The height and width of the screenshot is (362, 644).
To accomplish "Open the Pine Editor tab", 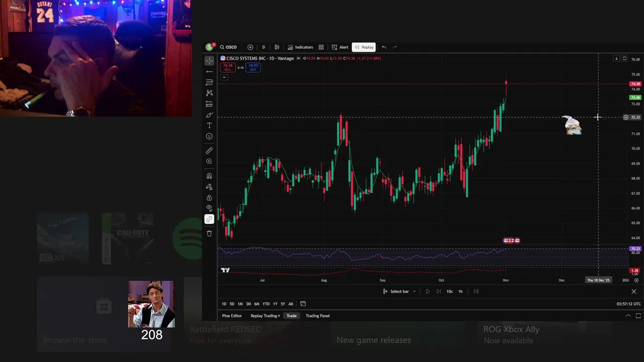I will 232,316.
